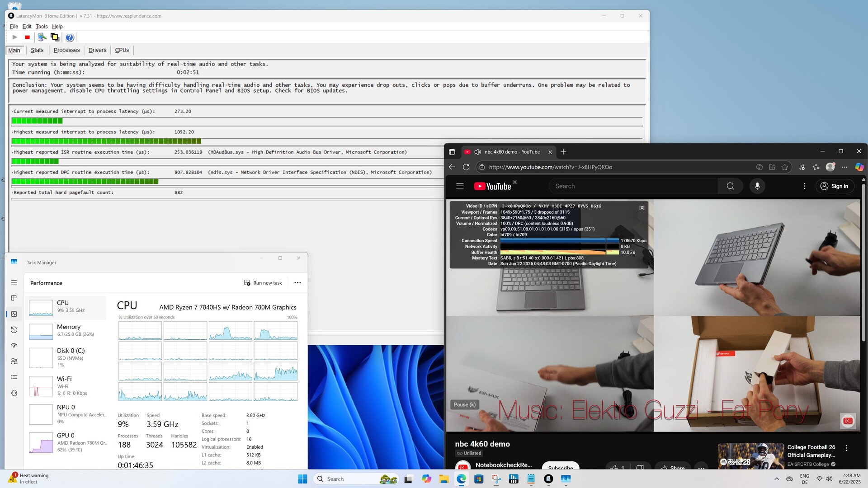The image size is (868, 488).
Task: Start the LatencyMon monitor play button
Action: [14, 38]
